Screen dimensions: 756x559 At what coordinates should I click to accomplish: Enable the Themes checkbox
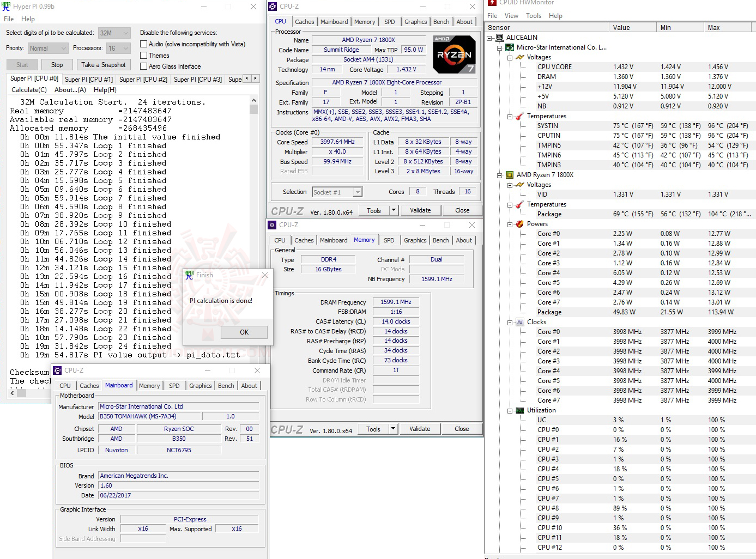144,55
